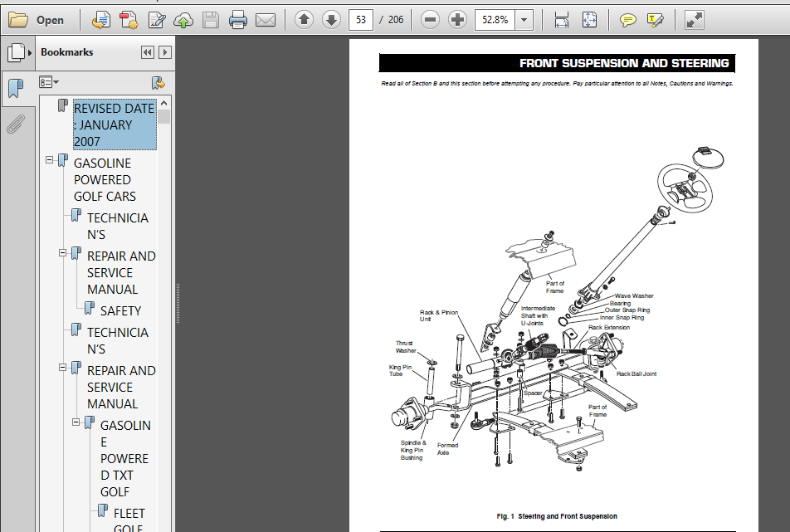Image resolution: width=790 pixels, height=532 pixels.
Task: Click the Bookmarks panel ribbon icon
Action: coord(16,88)
